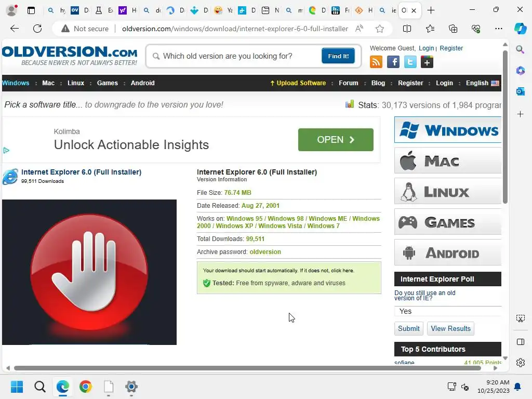Open the sidebar settings gear

(x=520, y=363)
